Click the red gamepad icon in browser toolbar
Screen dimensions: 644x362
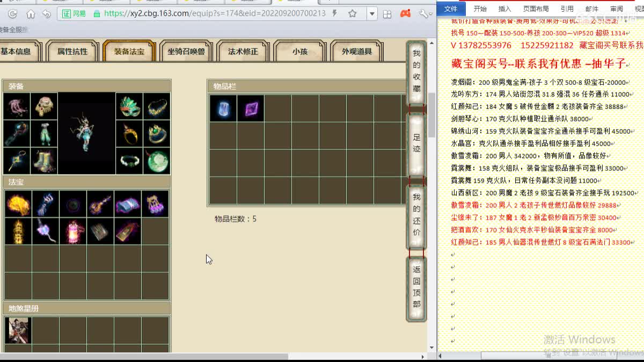(x=406, y=13)
